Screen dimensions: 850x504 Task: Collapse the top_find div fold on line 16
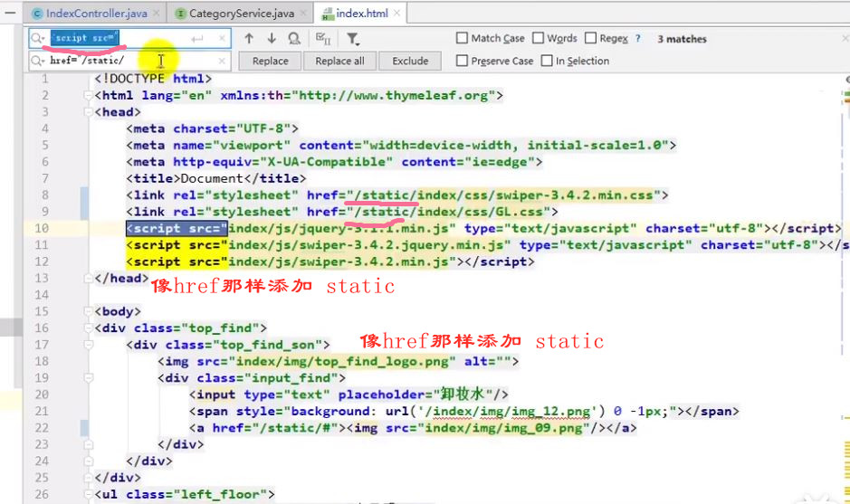tap(89, 328)
